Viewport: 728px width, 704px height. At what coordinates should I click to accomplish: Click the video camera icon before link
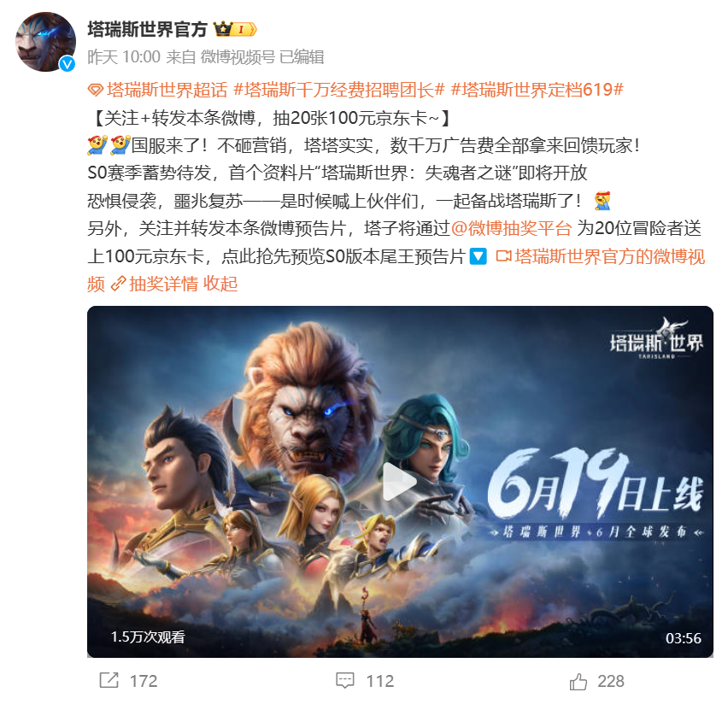coord(503,256)
